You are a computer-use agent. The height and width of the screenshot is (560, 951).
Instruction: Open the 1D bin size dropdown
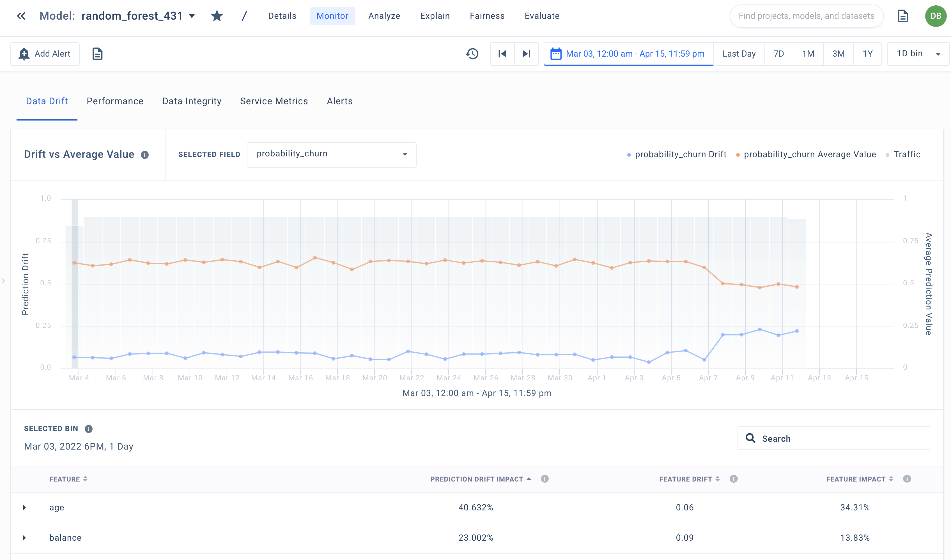tap(918, 54)
